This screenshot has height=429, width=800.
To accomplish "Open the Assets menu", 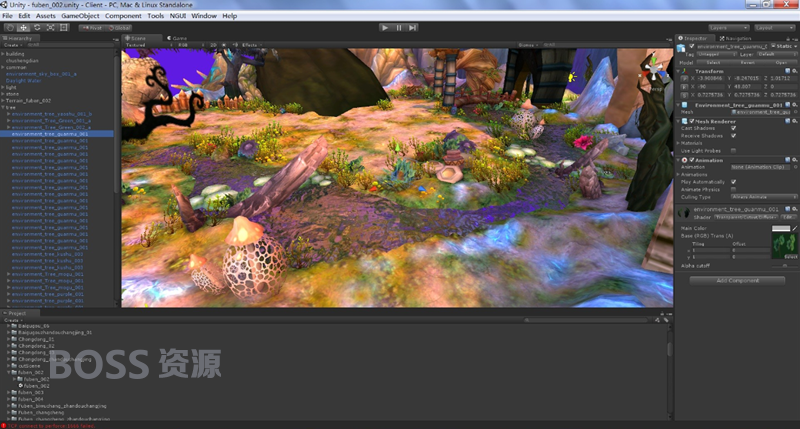I will tap(45, 16).
